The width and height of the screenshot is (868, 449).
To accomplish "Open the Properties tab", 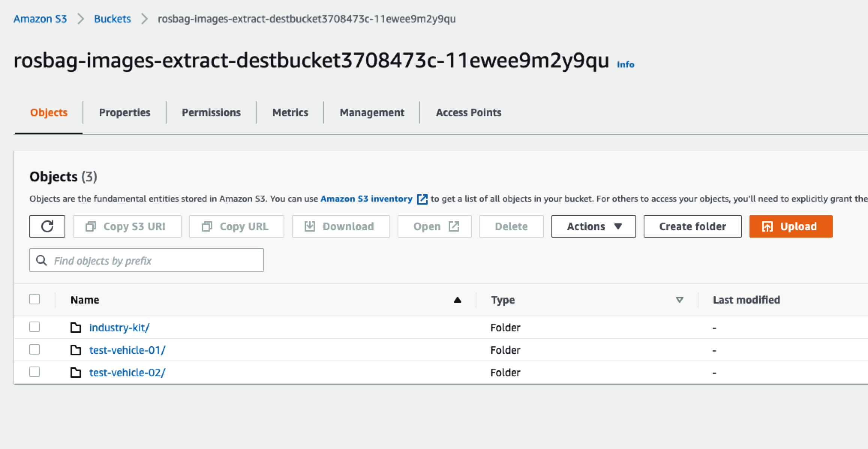I will pos(125,112).
